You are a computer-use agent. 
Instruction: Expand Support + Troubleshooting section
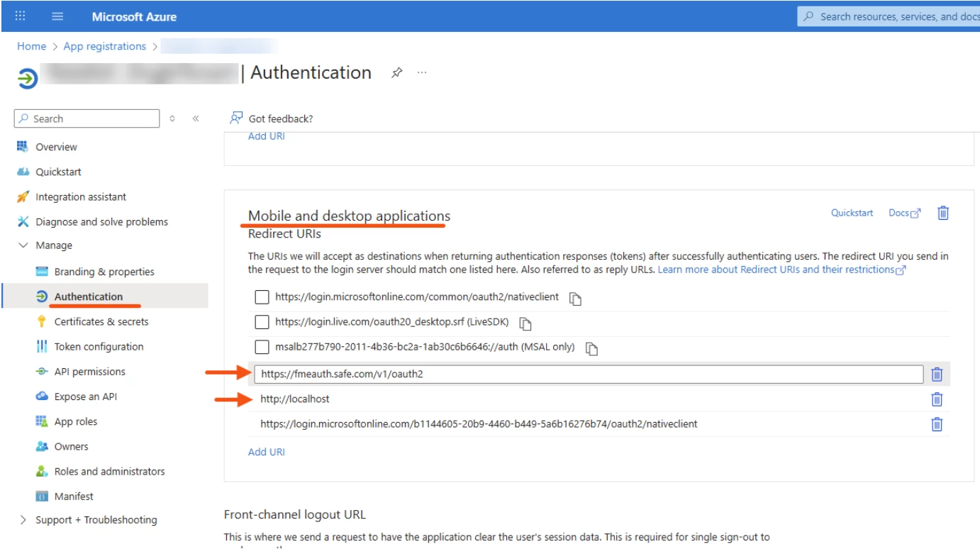click(23, 520)
